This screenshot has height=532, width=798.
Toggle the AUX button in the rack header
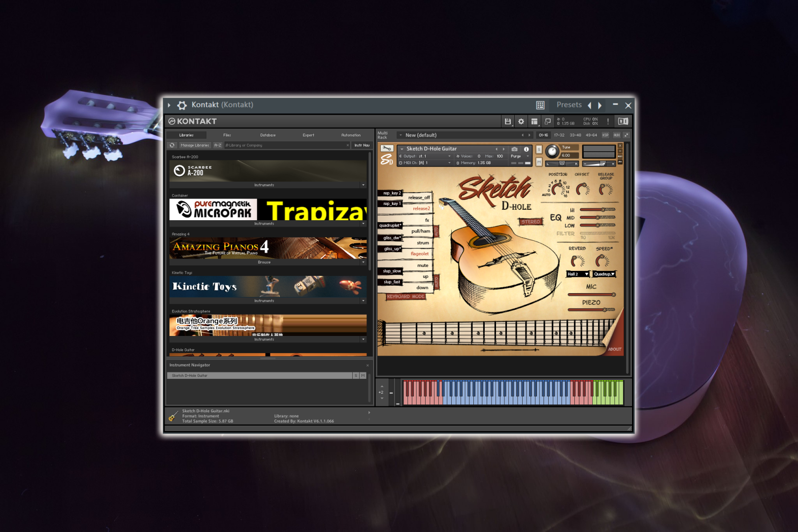pyautogui.click(x=617, y=135)
